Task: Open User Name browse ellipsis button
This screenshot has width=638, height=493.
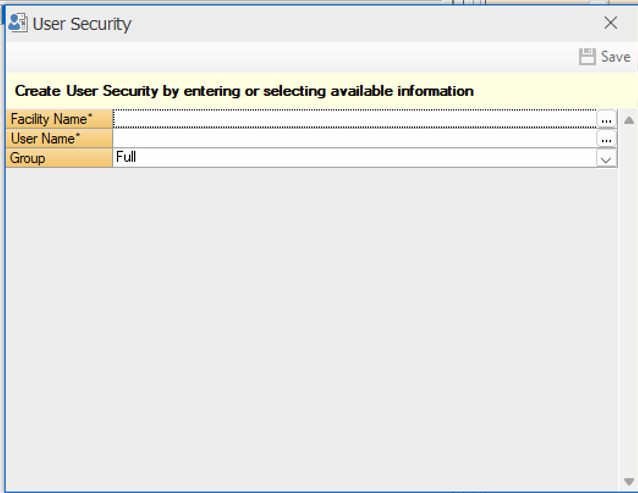Action: [x=606, y=139]
